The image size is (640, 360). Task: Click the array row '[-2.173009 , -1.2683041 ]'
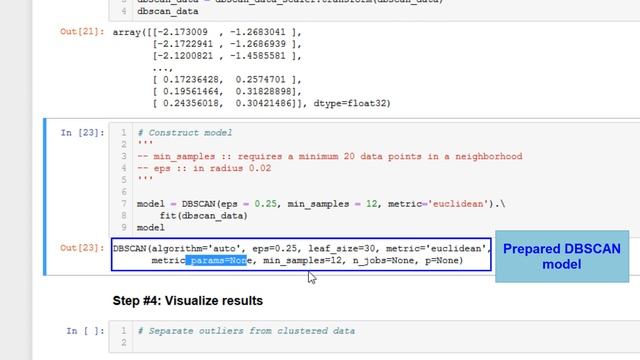pos(227,32)
